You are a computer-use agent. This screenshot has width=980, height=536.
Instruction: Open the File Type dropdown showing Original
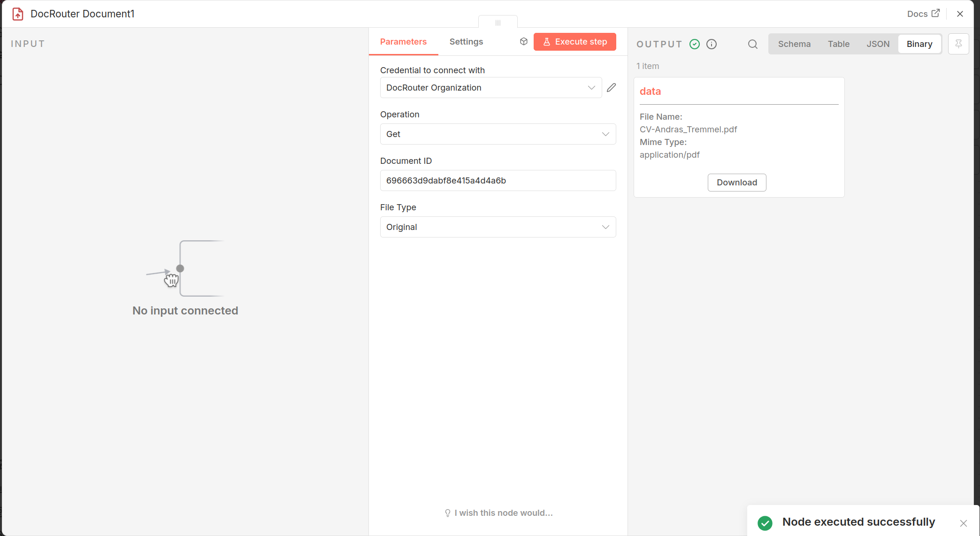pos(498,227)
